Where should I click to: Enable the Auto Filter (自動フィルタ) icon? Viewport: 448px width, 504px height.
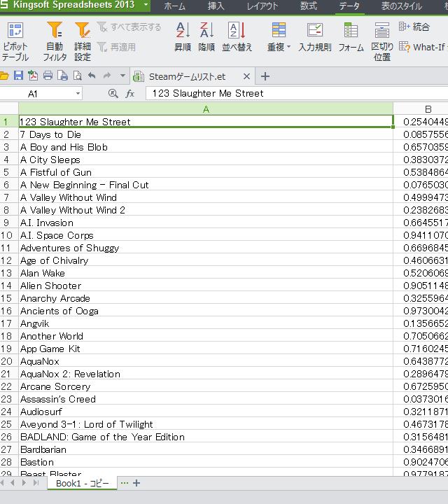pyautogui.click(x=55, y=41)
